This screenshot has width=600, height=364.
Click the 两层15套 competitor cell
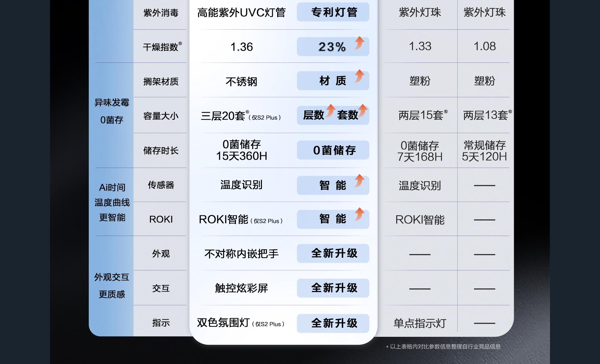click(421, 115)
